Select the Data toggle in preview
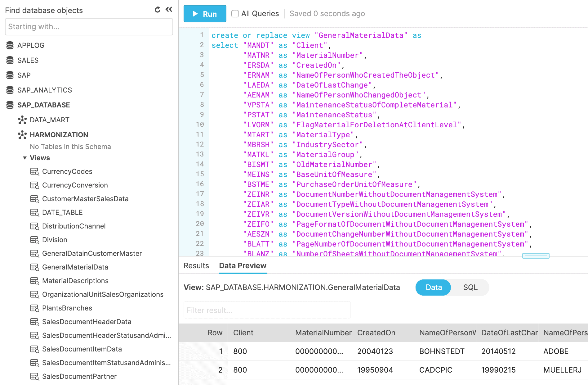The height and width of the screenshot is (385, 588). point(433,288)
